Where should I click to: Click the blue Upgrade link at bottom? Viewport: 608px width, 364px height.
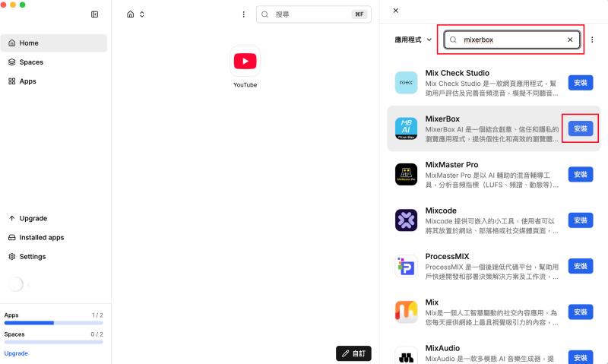pos(16,353)
